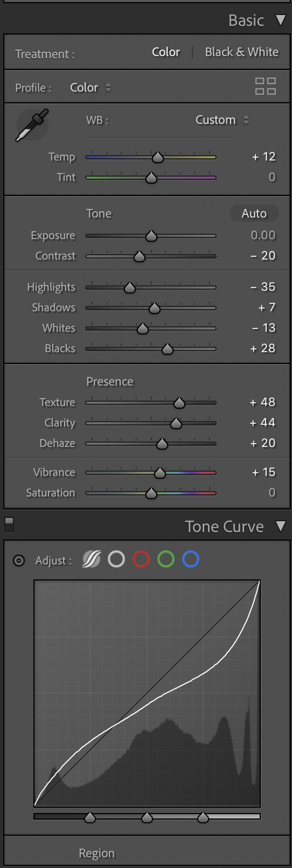Image resolution: width=292 pixels, height=868 pixels.
Task: Set Treatment to Black & White
Action: click(242, 52)
